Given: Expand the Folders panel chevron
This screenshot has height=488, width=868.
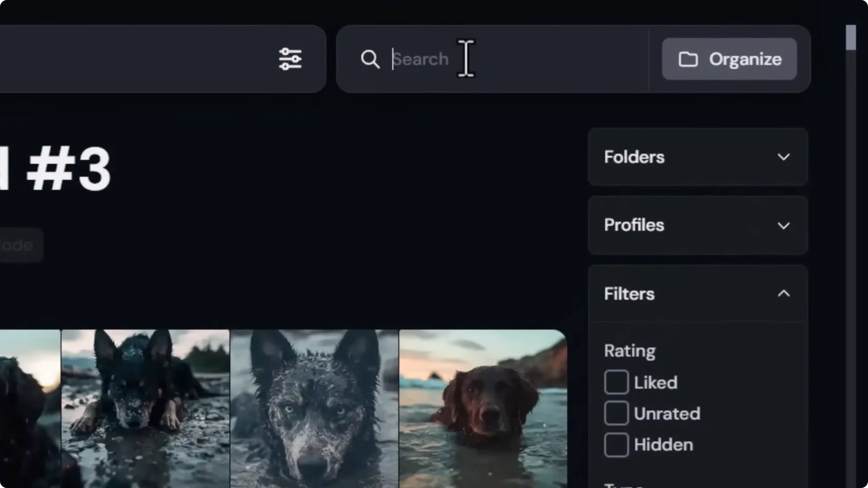Looking at the screenshot, I should click(x=783, y=157).
